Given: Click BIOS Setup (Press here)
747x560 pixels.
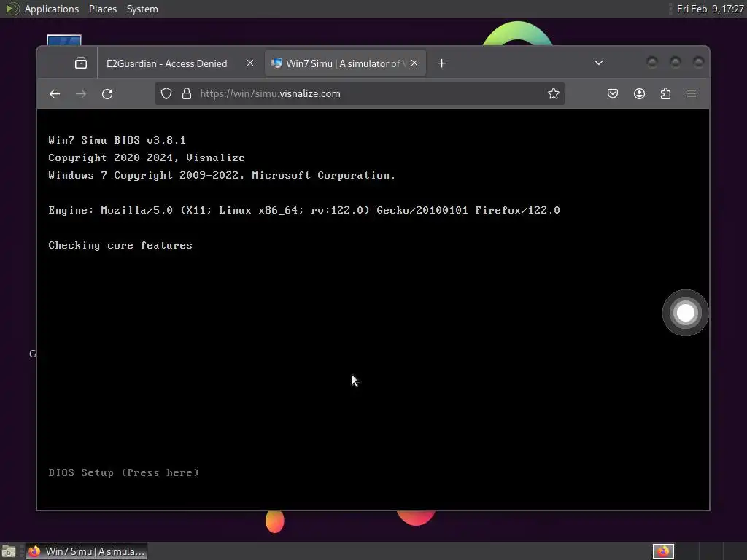Looking at the screenshot, I should [123, 472].
